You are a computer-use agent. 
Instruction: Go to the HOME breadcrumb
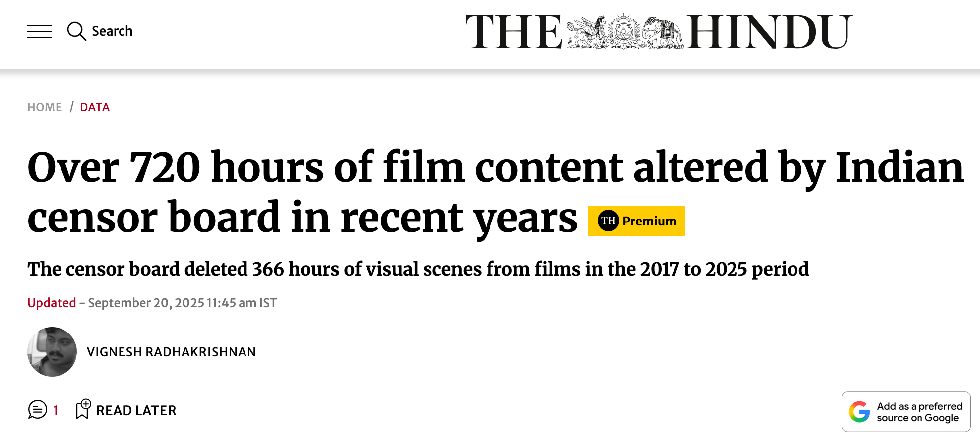(x=45, y=107)
